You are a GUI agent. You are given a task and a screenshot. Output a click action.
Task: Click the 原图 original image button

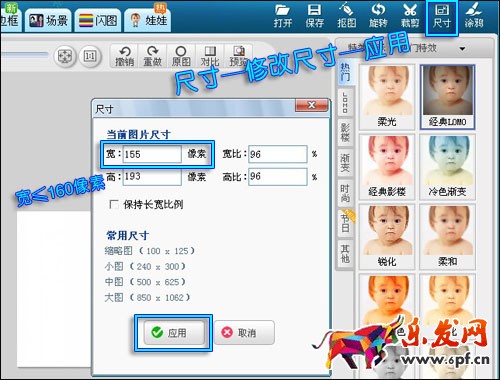click(181, 56)
